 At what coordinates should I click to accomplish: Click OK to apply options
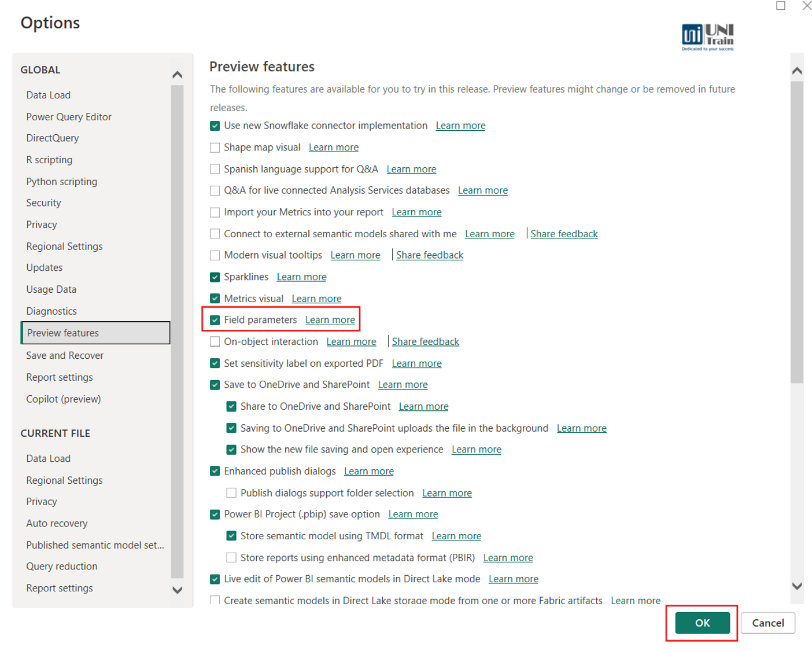pos(702,623)
